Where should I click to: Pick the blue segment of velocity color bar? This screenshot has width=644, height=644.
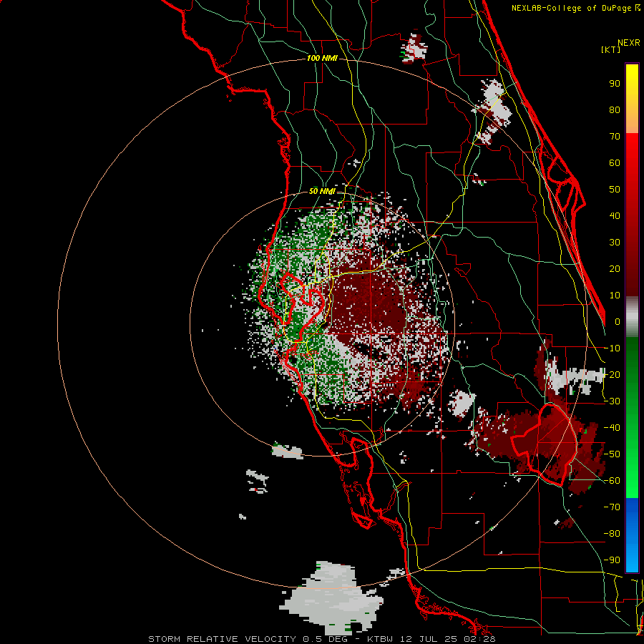(632, 535)
